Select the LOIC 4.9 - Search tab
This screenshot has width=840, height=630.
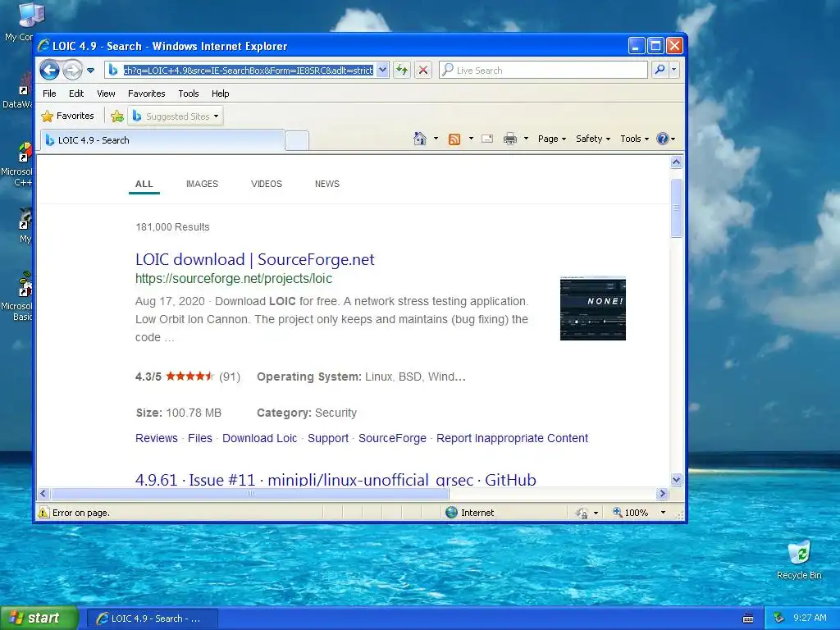pyautogui.click(x=162, y=139)
